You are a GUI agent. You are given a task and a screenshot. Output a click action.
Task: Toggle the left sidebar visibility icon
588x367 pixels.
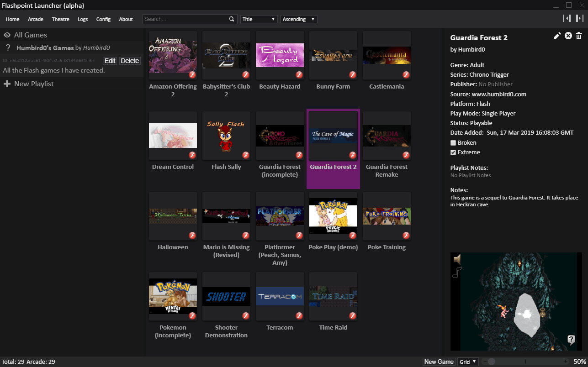(x=567, y=18)
